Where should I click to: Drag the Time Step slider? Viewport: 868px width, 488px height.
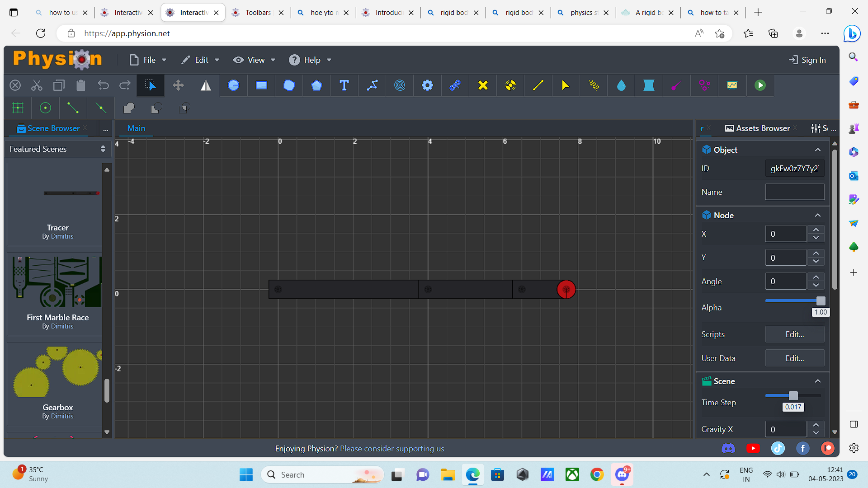coord(793,396)
